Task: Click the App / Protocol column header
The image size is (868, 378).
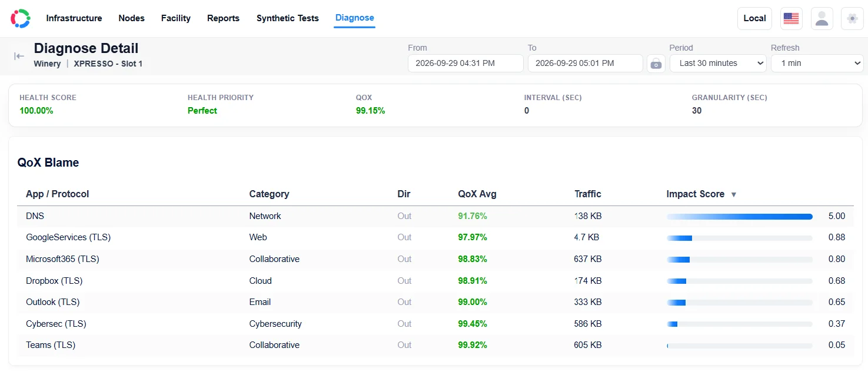Action: [x=58, y=194]
